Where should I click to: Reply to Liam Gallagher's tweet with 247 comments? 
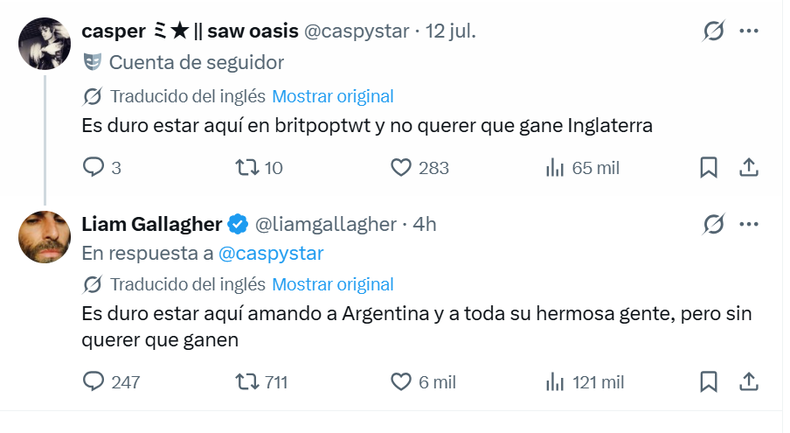point(111,382)
